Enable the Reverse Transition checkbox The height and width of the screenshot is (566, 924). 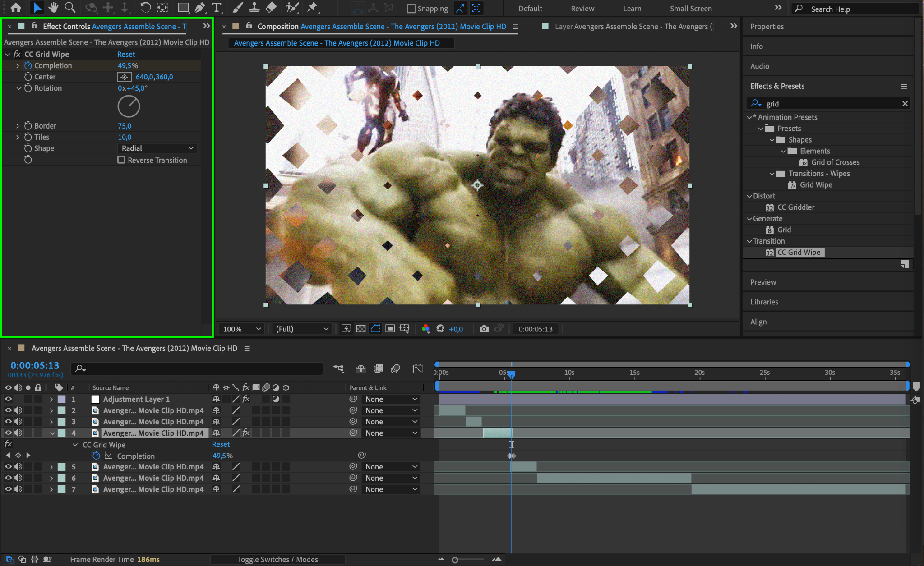[x=121, y=160]
